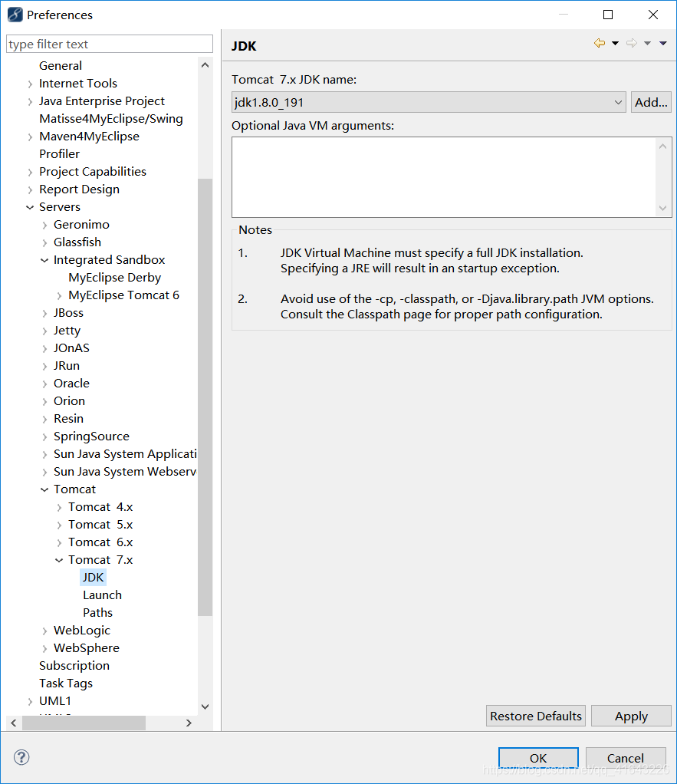
Task: Click the Cancel button
Action: click(626, 758)
